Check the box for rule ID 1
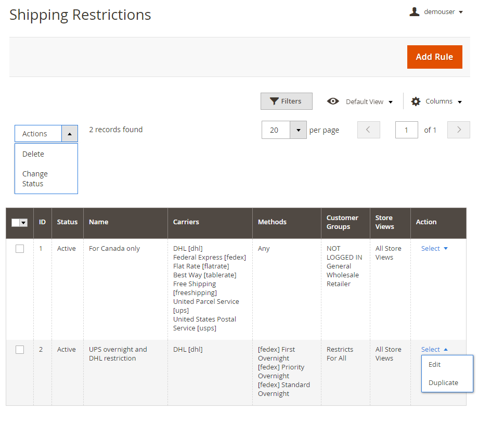This screenshot has height=448, width=478. [x=20, y=249]
